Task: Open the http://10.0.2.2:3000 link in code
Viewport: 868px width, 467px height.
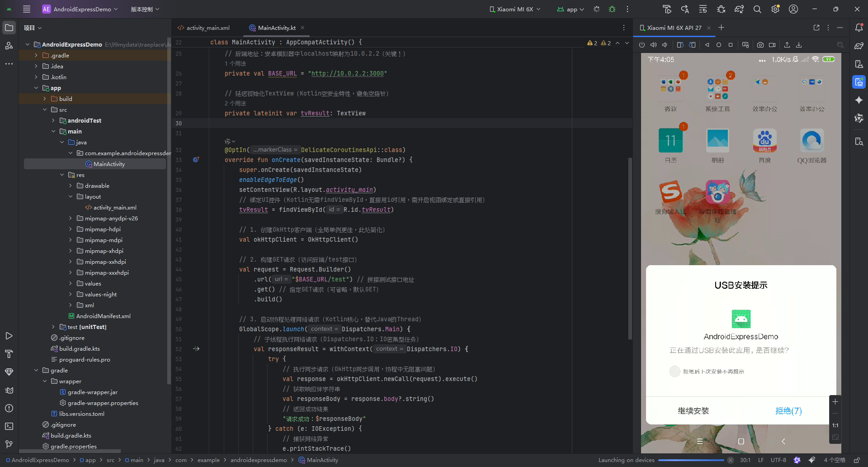Action: point(347,73)
